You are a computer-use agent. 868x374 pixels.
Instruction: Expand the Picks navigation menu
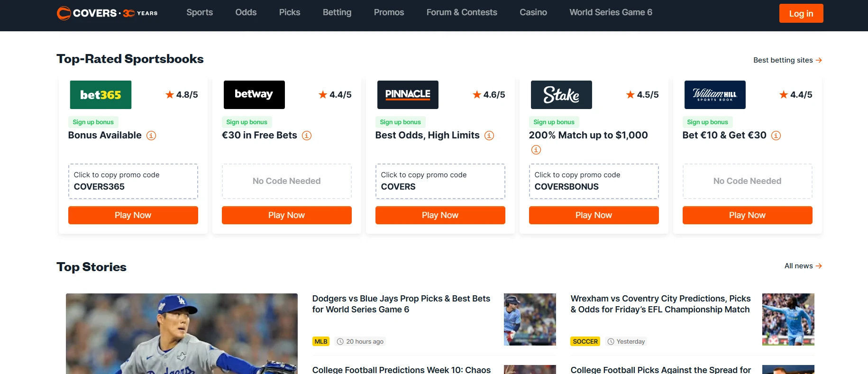pyautogui.click(x=290, y=12)
